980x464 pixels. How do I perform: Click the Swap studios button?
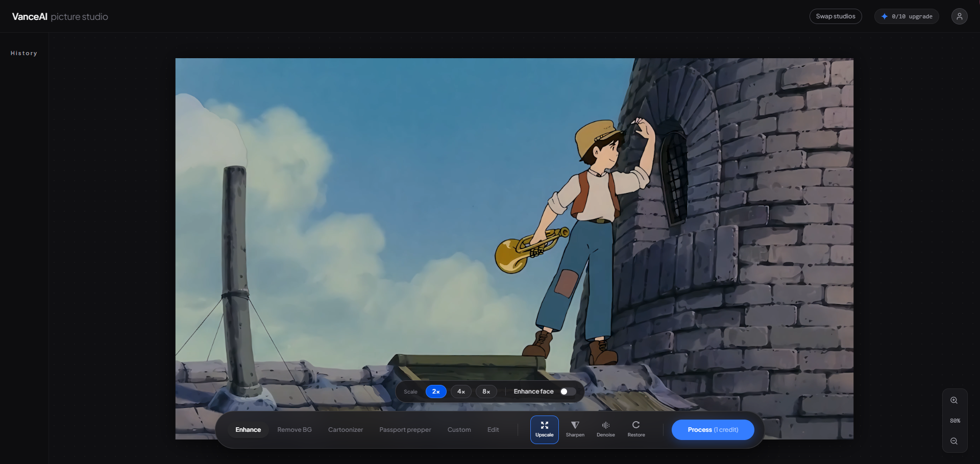click(x=836, y=16)
